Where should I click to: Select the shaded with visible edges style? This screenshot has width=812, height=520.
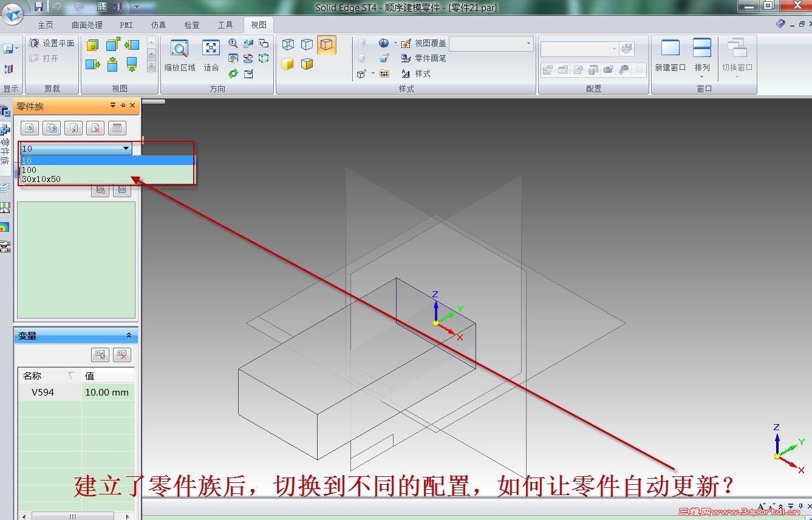click(307, 64)
